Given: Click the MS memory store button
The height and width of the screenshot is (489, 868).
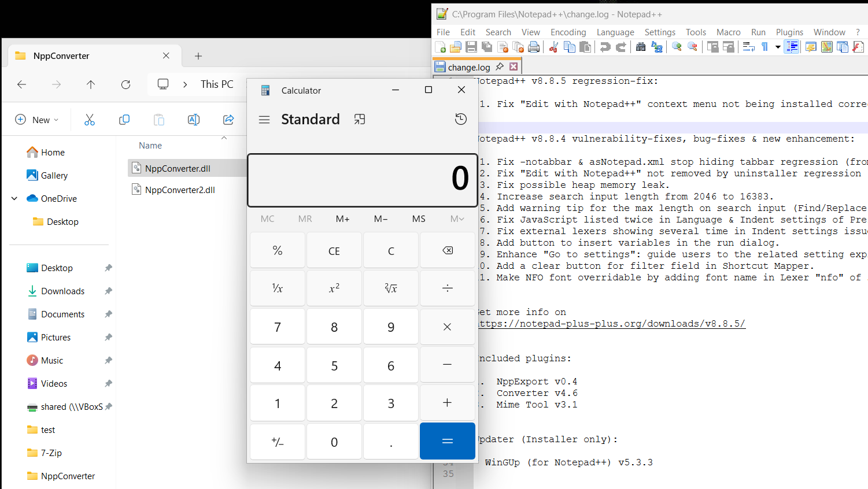Looking at the screenshot, I should (x=419, y=219).
